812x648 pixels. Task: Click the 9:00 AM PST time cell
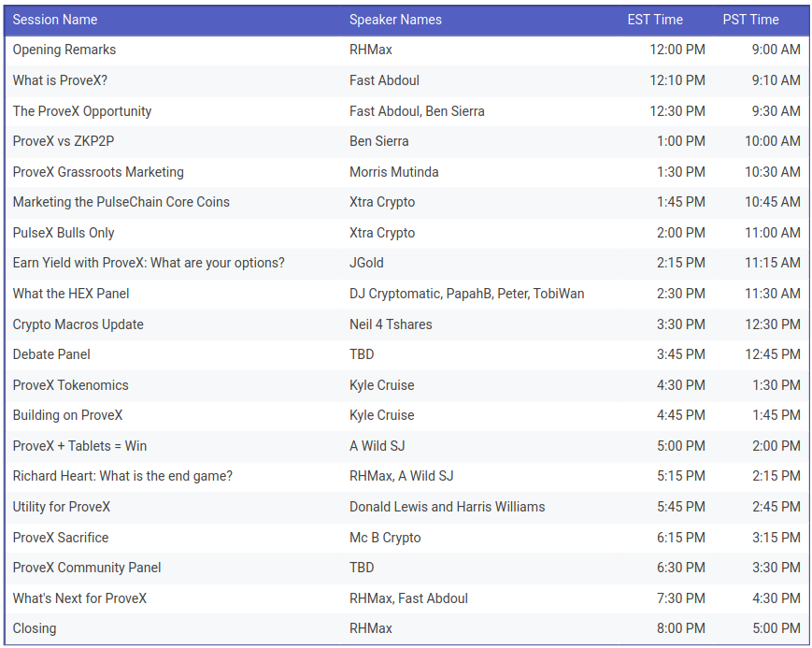pos(776,50)
